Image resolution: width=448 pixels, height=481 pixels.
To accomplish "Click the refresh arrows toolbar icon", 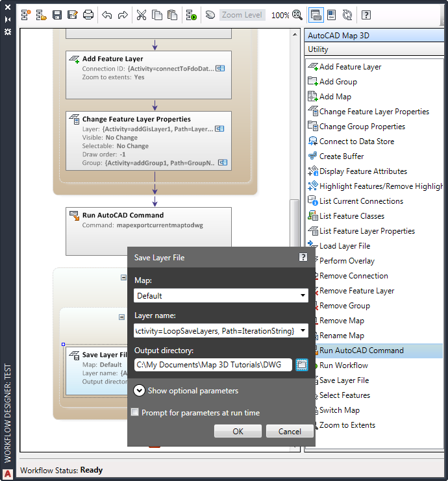I will point(347,15).
